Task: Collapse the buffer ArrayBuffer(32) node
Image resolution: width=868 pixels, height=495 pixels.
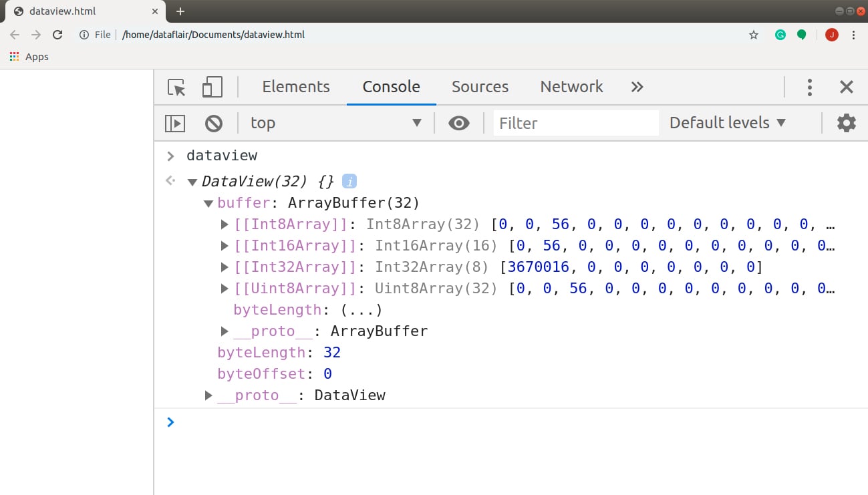Action: click(208, 202)
